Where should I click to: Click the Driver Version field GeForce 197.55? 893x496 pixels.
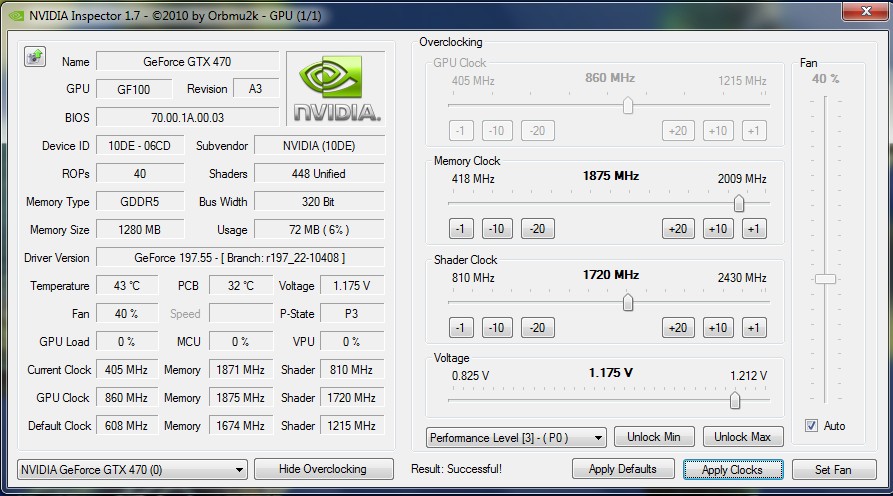240,257
